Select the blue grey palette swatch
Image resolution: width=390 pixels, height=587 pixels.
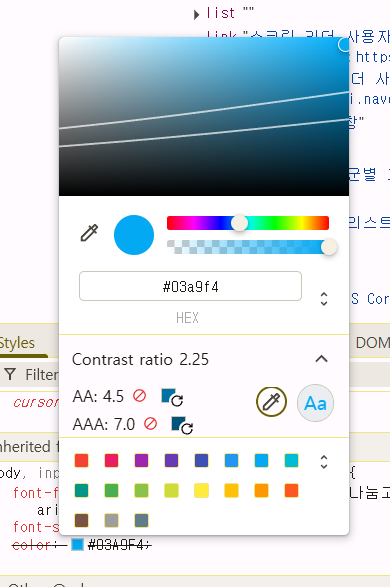click(141, 520)
